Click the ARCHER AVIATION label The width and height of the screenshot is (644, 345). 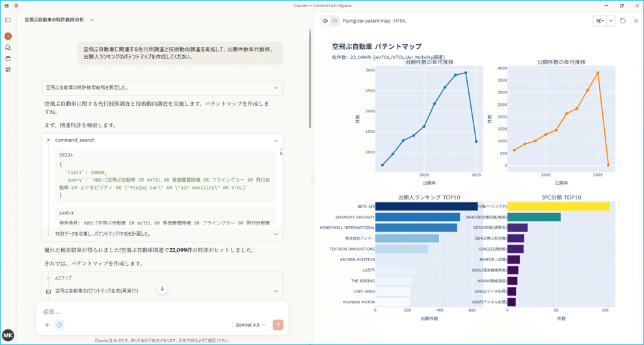(357, 260)
